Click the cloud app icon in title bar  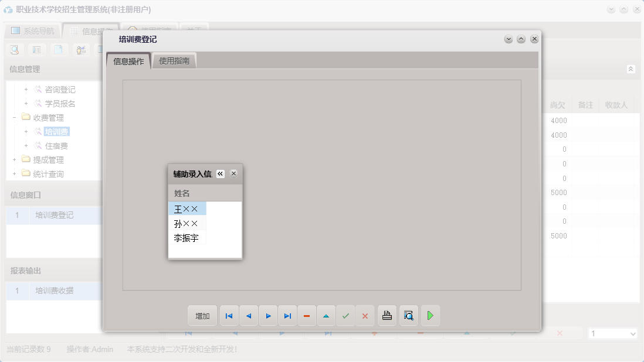click(8, 9)
